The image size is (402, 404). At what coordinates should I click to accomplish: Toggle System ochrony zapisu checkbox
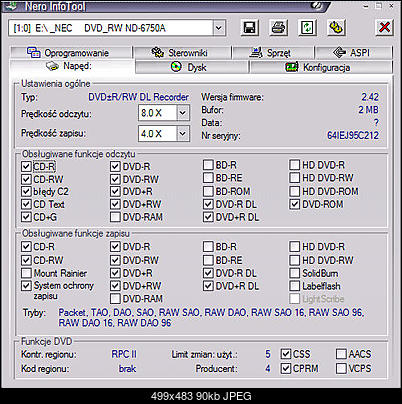pos(26,286)
